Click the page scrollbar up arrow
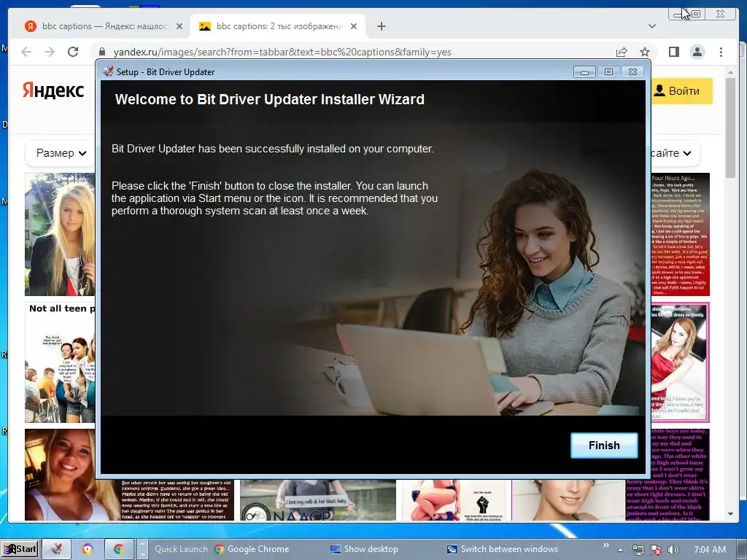 730,72
